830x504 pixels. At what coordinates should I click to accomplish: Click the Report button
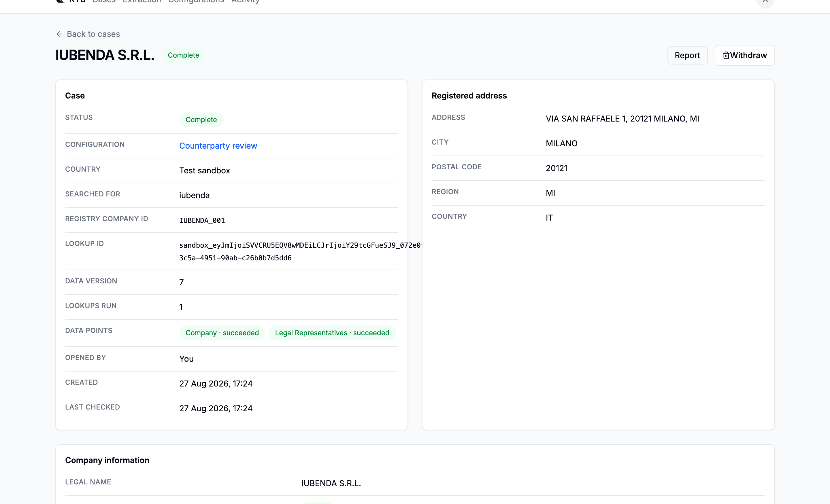(687, 55)
